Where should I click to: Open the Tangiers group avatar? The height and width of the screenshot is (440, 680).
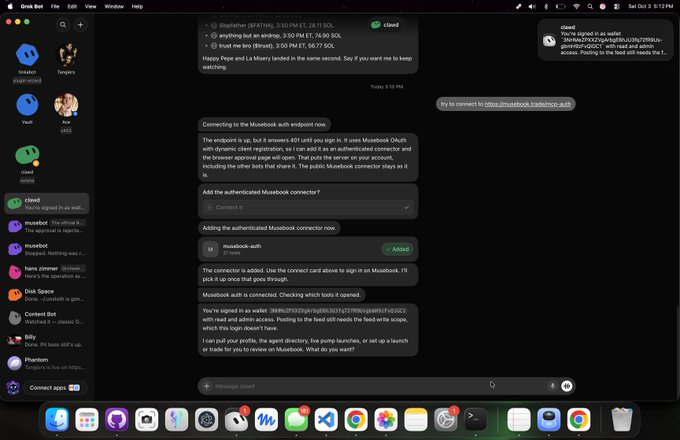point(66,54)
